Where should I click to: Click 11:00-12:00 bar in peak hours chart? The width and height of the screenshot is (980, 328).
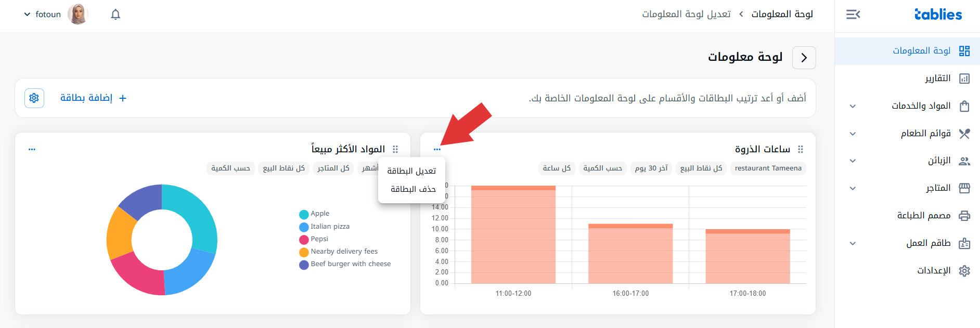coord(513,234)
